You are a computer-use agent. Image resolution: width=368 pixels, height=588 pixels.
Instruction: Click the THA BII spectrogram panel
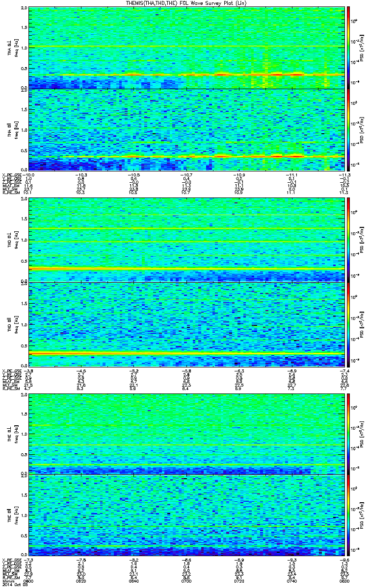pyautogui.click(x=186, y=129)
